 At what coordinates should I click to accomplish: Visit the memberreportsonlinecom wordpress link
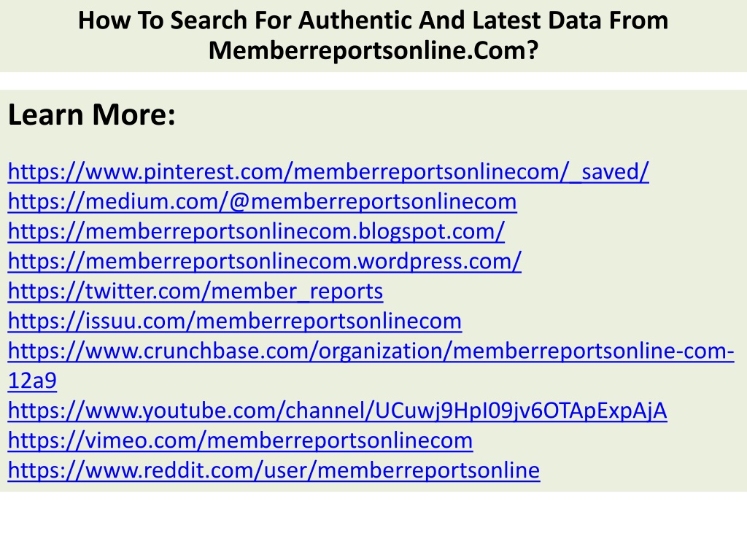(x=264, y=262)
